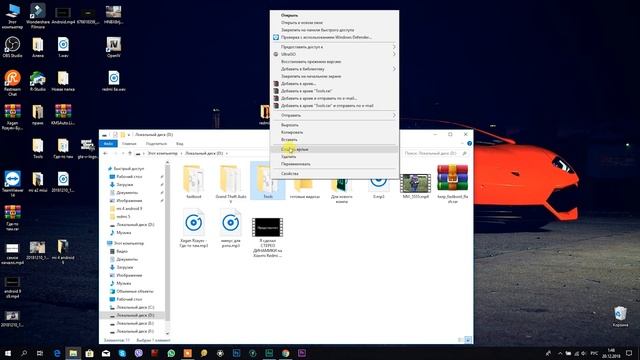Click the Explorer search field
The height and width of the screenshot is (360, 640).
(435, 153)
